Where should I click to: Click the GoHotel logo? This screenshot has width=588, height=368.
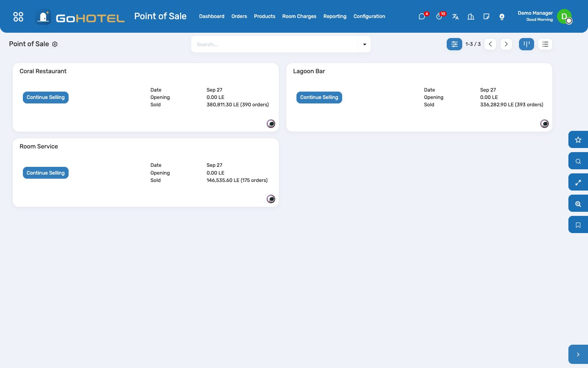point(80,17)
